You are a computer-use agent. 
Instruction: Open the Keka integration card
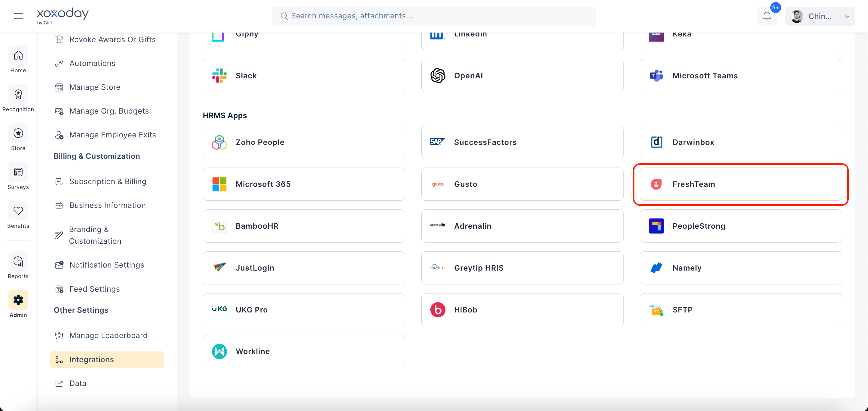(x=741, y=41)
